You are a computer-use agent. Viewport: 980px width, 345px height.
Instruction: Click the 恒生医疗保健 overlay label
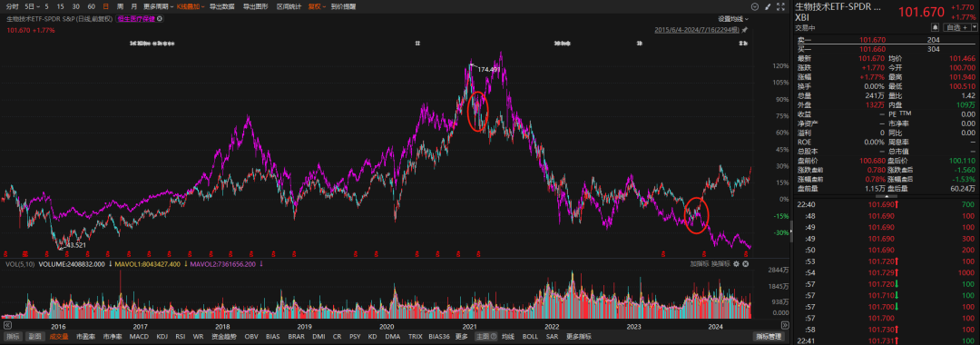coord(135,19)
